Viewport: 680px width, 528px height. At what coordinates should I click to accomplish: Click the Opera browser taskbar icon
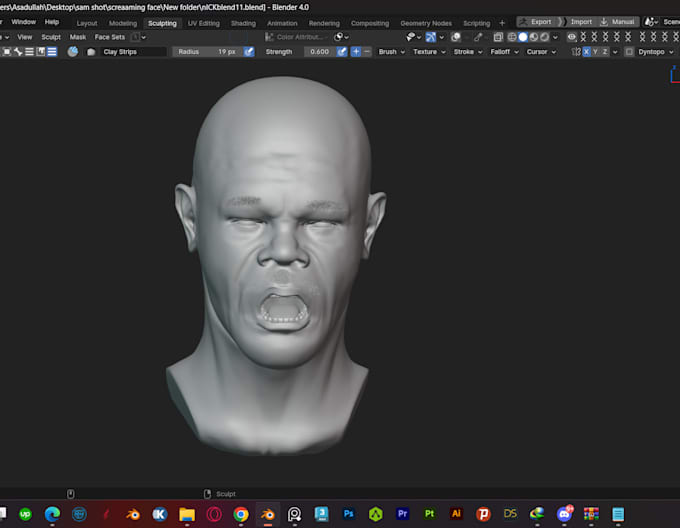(x=214, y=514)
